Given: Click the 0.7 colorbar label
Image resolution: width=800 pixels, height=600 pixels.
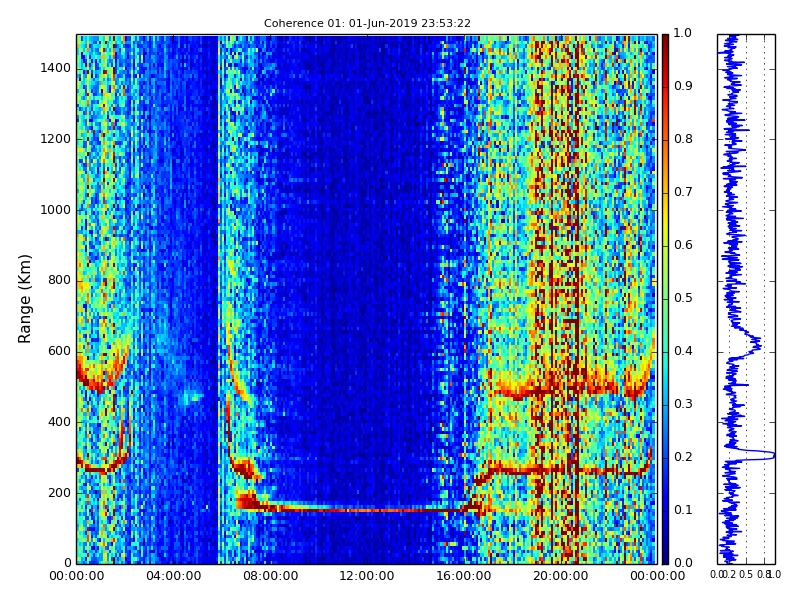Looking at the screenshot, I should (x=683, y=192).
